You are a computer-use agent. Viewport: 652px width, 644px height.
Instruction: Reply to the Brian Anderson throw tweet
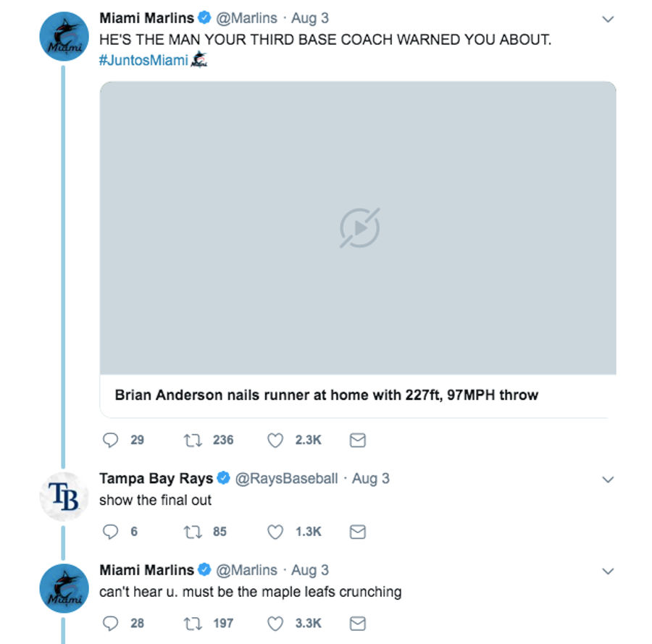click(x=111, y=440)
